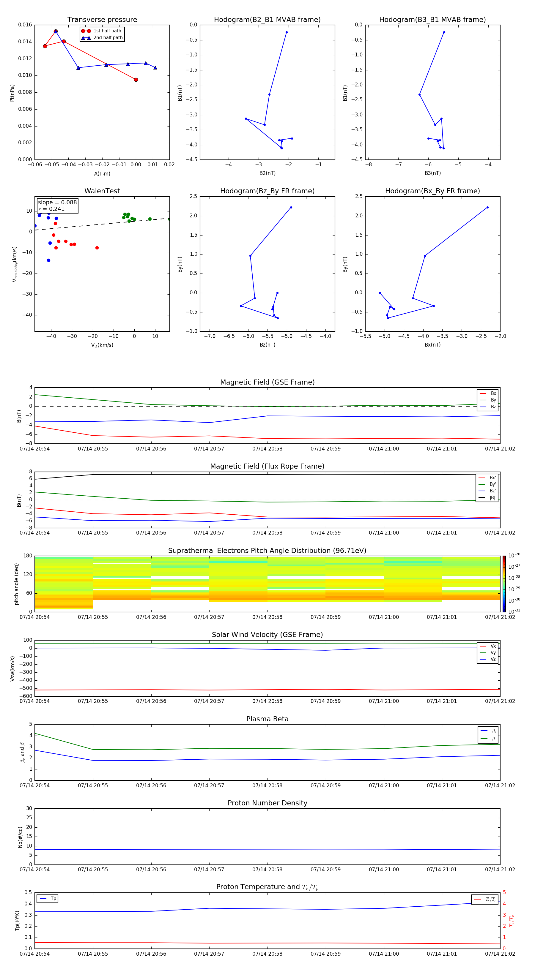Viewport: 535px width, 980px height.
Task: Click 'Magnetic Field (GSE Frame)' title
Action: (x=267, y=382)
